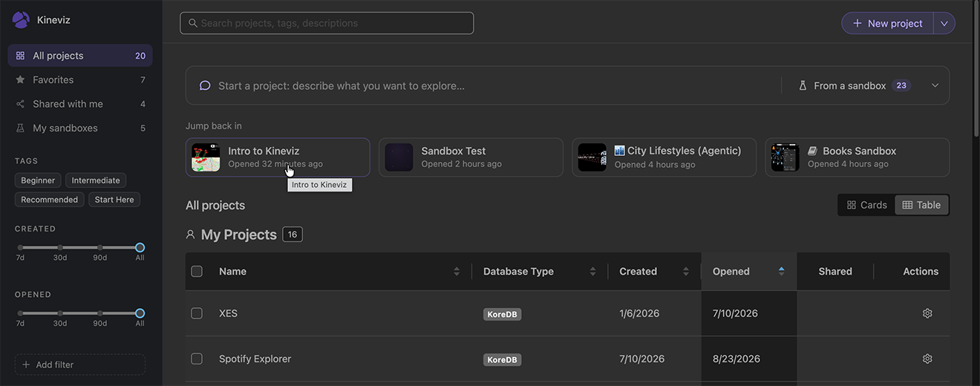The height and width of the screenshot is (386, 980).
Task: Click Intro to Kineviz thumbnail
Action: pos(206,157)
